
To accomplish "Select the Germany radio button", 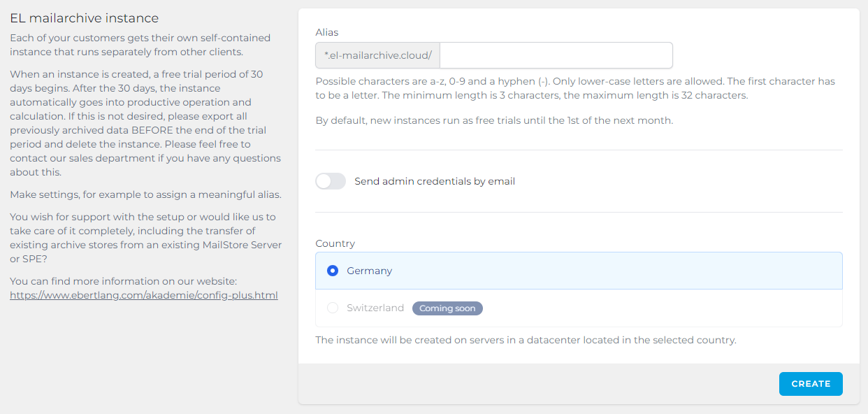I will click(x=333, y=271).
